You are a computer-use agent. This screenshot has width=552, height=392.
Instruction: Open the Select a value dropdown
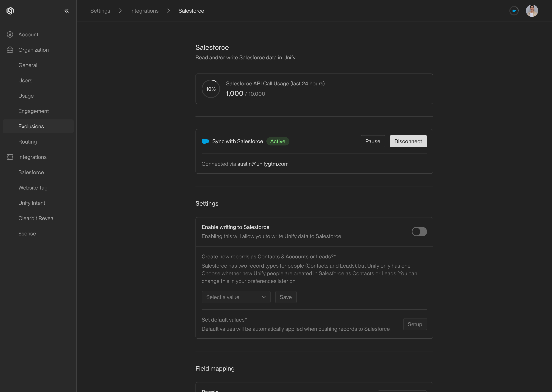pyautogui.click(x=236, y=297)
